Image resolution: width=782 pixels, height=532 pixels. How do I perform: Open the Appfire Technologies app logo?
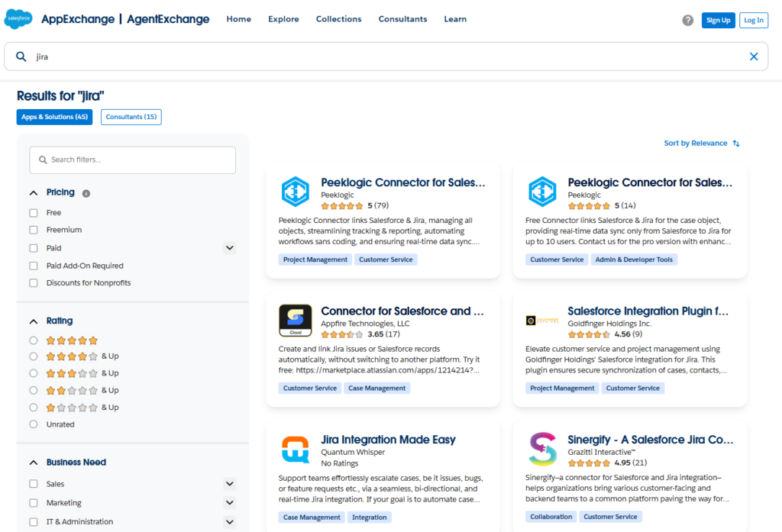pos(295,320)
